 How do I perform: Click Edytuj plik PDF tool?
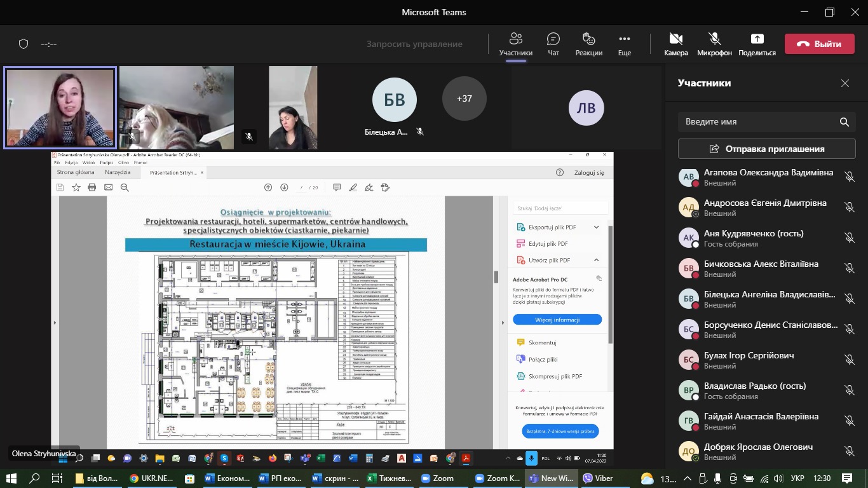pyautogui.click(x=548, y=243)
